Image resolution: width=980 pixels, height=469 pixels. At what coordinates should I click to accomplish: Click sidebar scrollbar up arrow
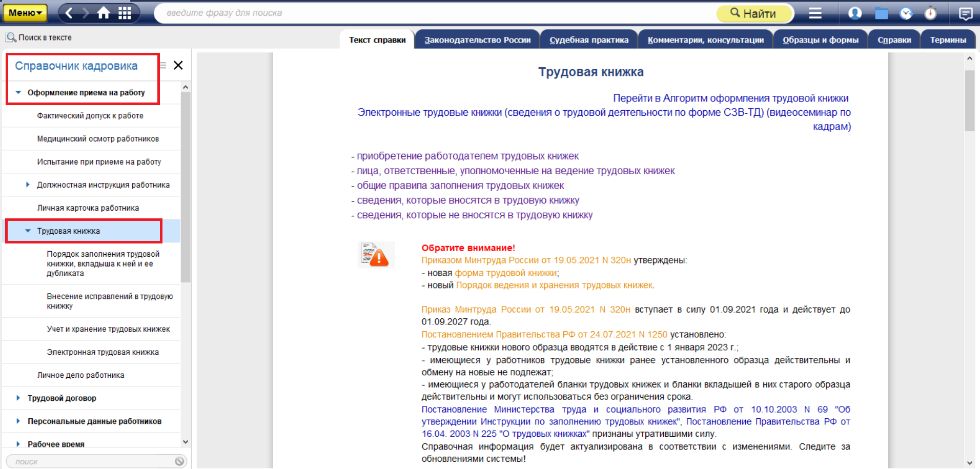click(x=186, y=88)
